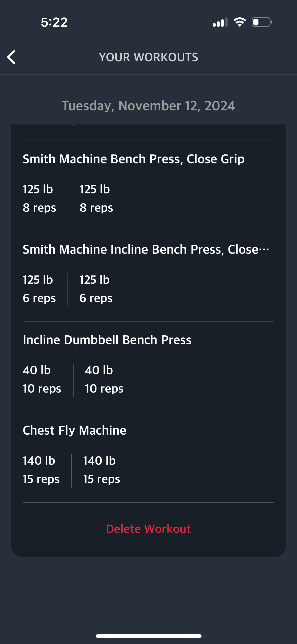Tap the back arrow icon
297x644 pixels.
pyautogui.click(x=11, y=57)
